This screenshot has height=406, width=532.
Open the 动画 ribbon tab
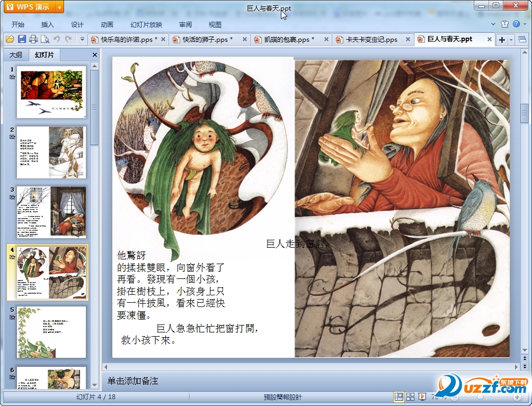(x=107, y=25)
